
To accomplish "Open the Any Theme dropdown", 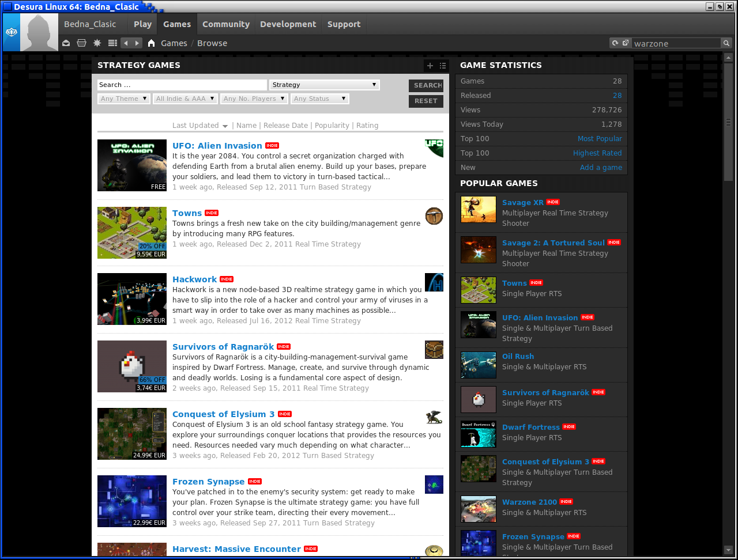I will (x=124, y=99).
